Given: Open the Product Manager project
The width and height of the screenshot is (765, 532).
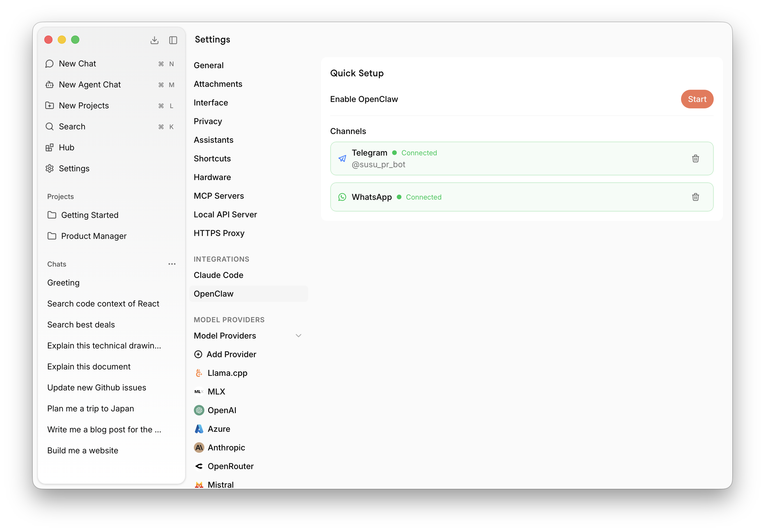Looking at the screenshot, I should tap(94, 236).
